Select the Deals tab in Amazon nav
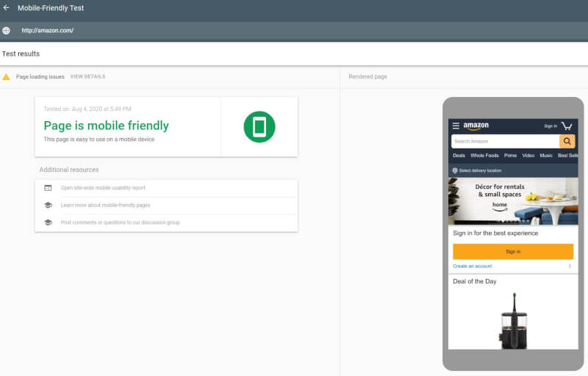The height and width of the screenshot is (376, 588). point(459,156)
